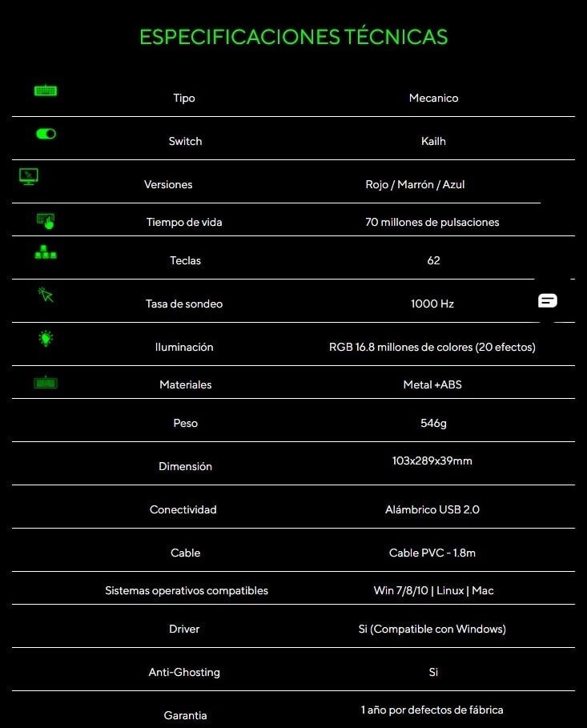The width and height of the screenshot is (587, 728).
Task: Click the Kailh switch value
Action: coord(433,141)
